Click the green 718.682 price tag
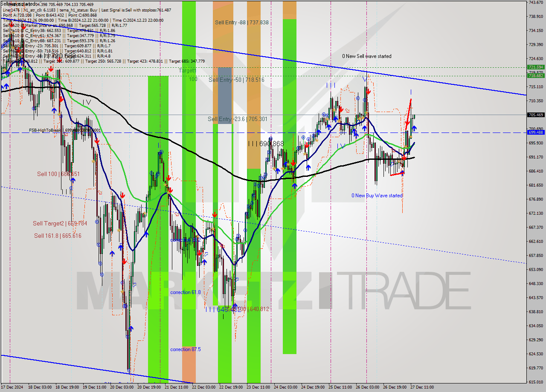546x392 pixels. point(536,76)
